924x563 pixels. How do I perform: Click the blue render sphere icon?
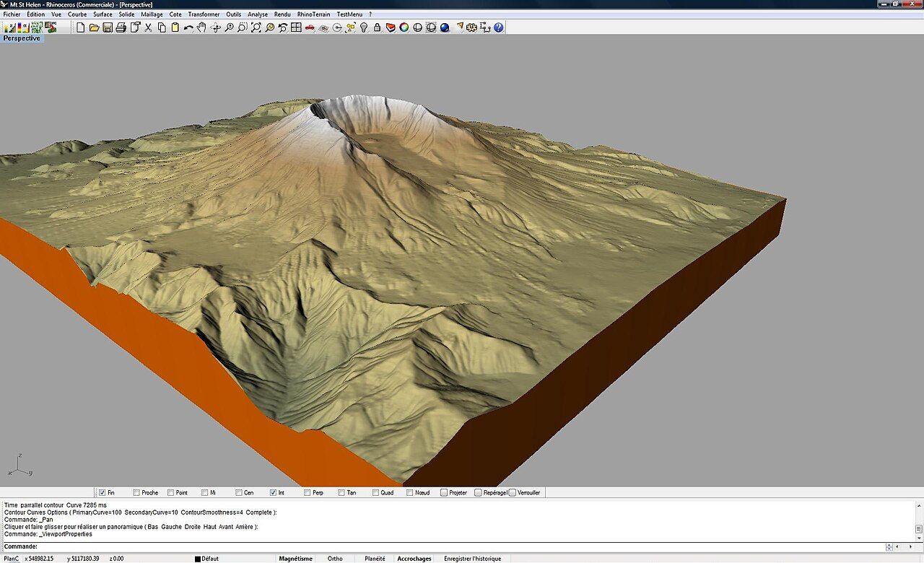point(445,27)
